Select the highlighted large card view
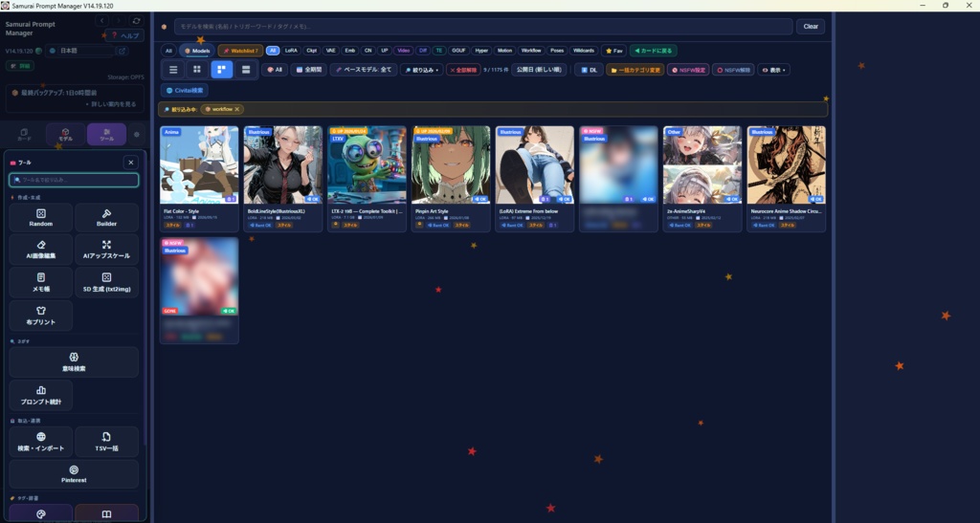 coord(221,69)
